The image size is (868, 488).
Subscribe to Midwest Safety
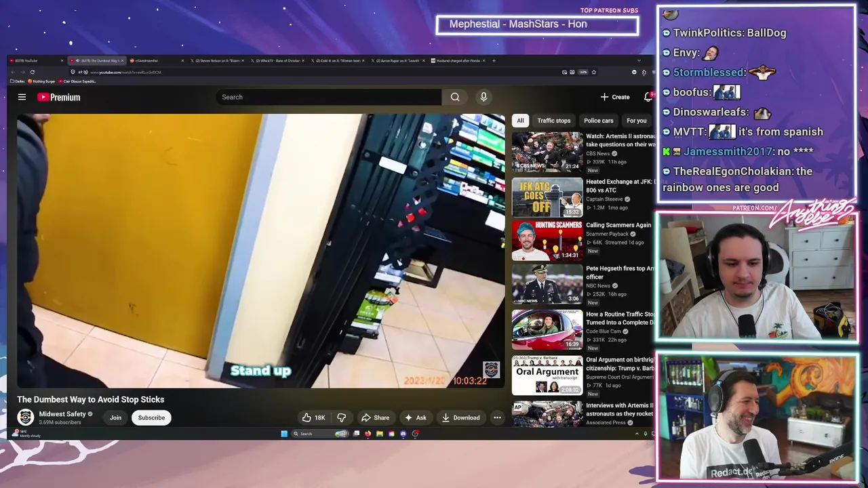[151, 418]
